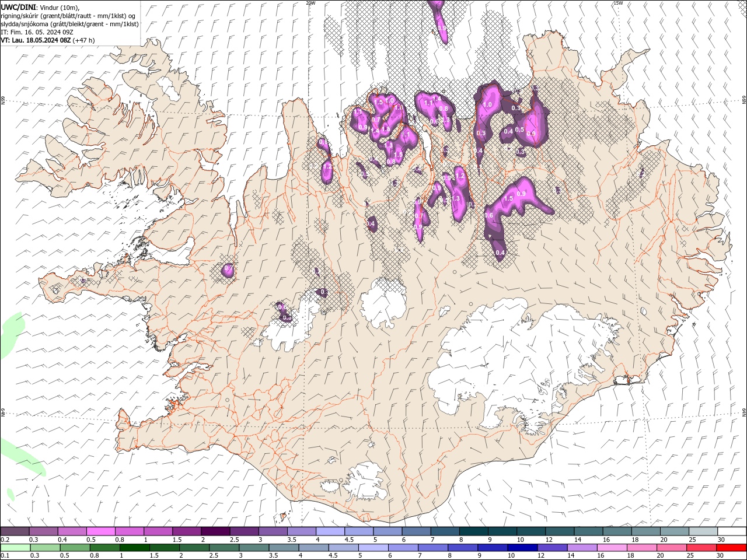Click the dark purple 0.2 snow legend swatch
Viewport: 747px width, 560px height.
tap(15, 531)
